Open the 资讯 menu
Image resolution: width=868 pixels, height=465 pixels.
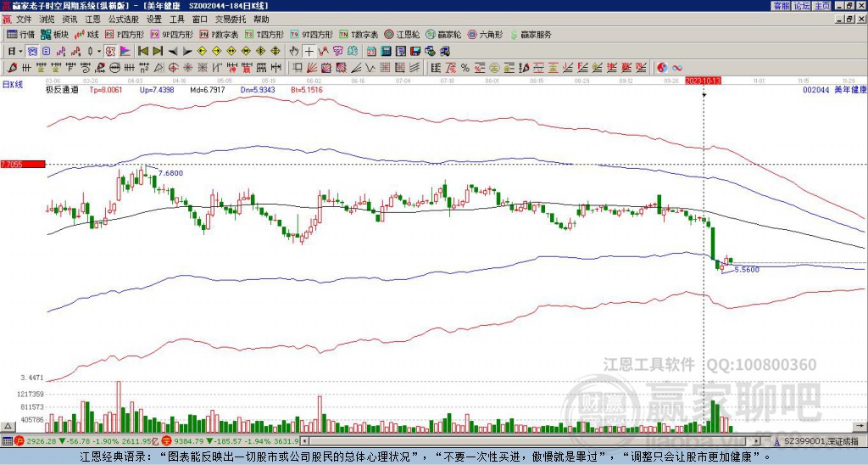(70, 20)
